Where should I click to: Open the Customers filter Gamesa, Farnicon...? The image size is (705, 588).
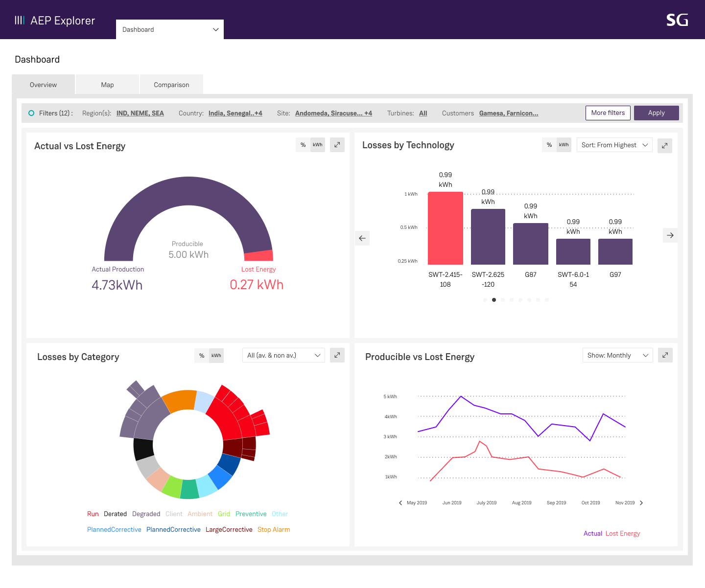(x=509, y=113)
